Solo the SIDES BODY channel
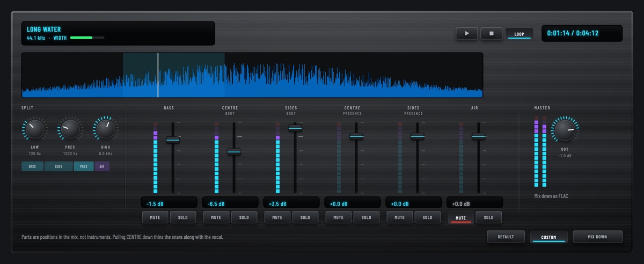644x264 pixels. click(x=305, y=217)
